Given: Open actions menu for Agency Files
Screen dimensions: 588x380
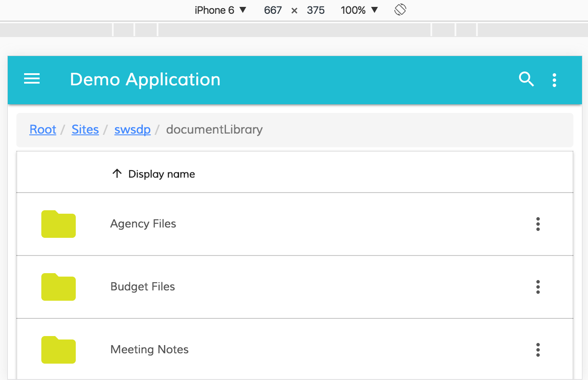Looking at the screenshot, I should (x=538, y=224).
